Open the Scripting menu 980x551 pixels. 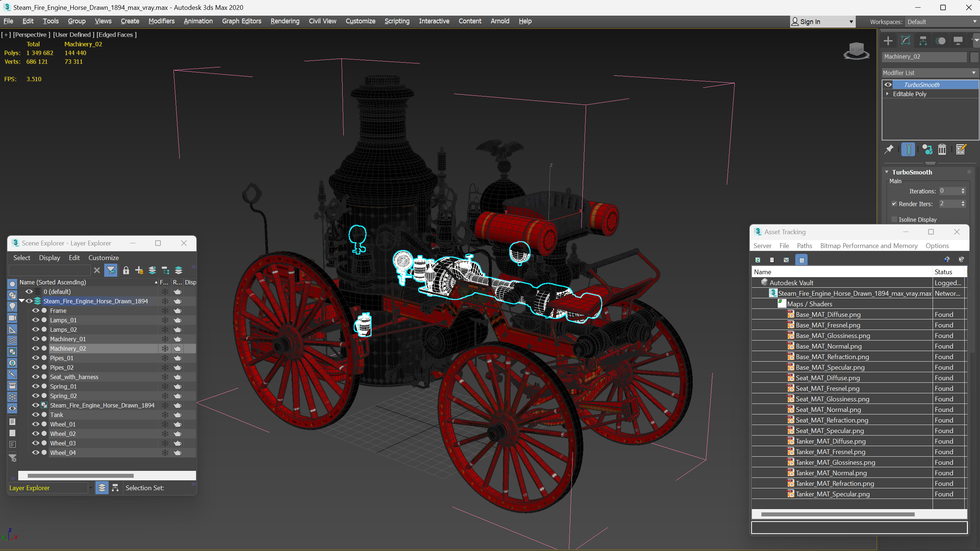pyautogui.click(x=397, y=21)
